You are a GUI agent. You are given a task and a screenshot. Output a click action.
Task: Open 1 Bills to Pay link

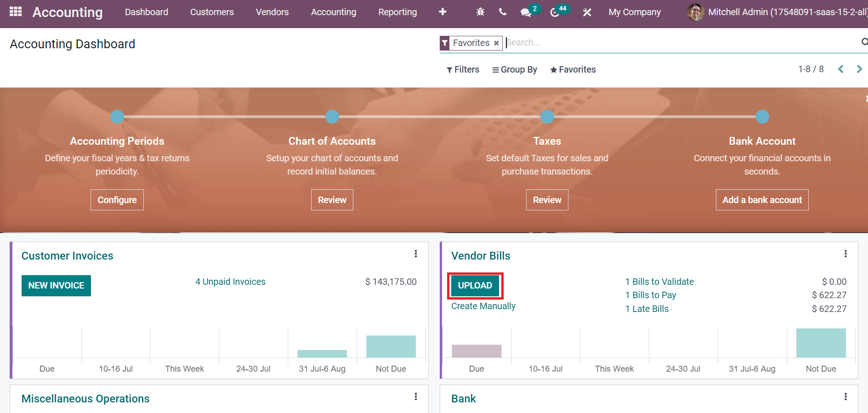pyautogui.click(x=651, y=295)
